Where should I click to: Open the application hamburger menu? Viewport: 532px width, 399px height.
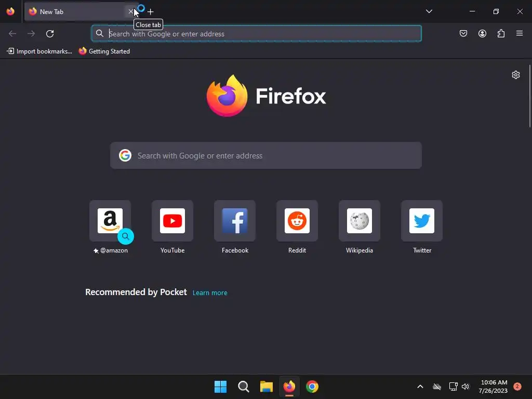pos(520,33)
